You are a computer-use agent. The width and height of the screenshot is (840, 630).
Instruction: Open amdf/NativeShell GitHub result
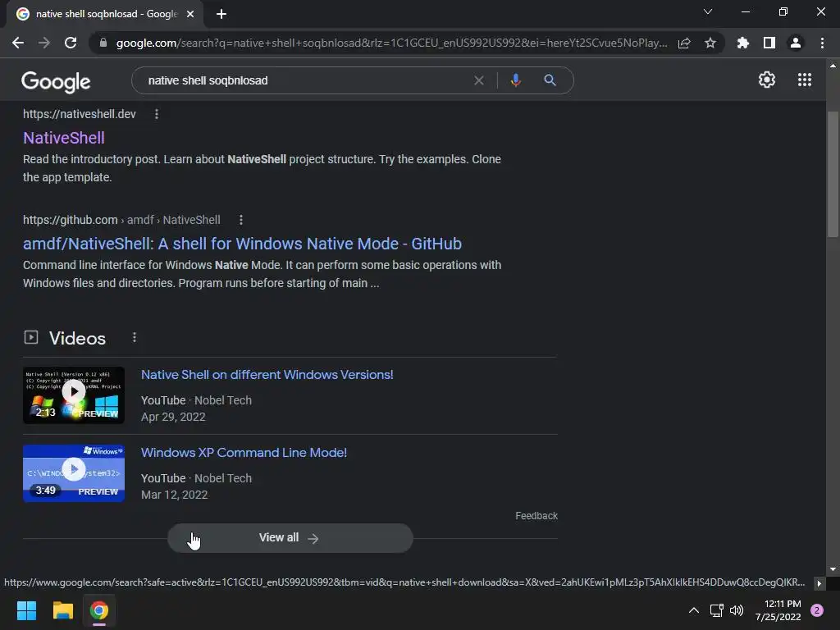tap(242, 244)
